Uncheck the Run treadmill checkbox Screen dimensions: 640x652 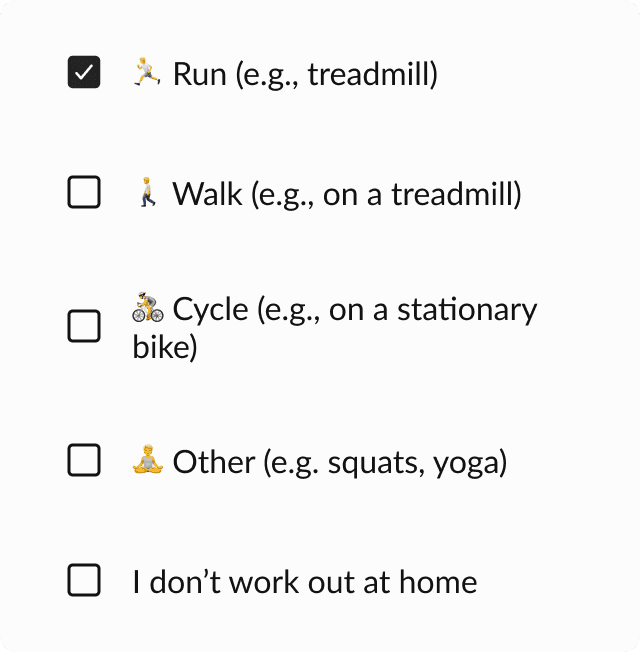(x=84, y=72)
